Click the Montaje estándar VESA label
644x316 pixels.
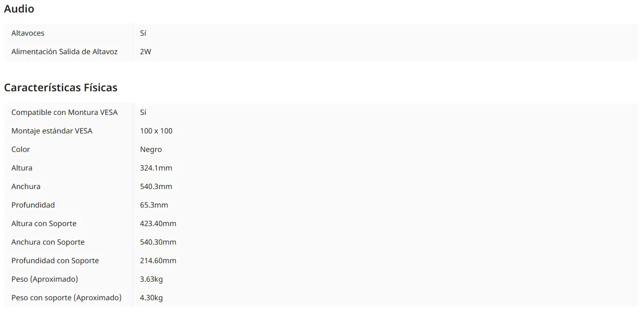pos(52,131)
